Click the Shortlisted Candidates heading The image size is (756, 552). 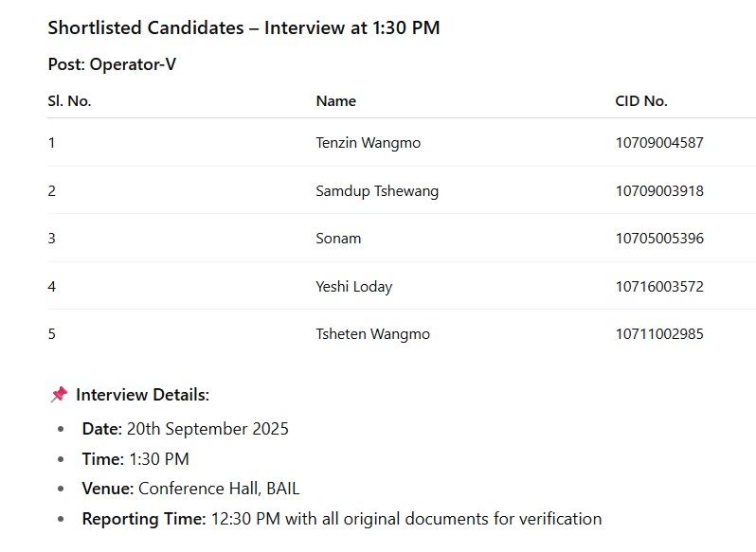(243, 28)
